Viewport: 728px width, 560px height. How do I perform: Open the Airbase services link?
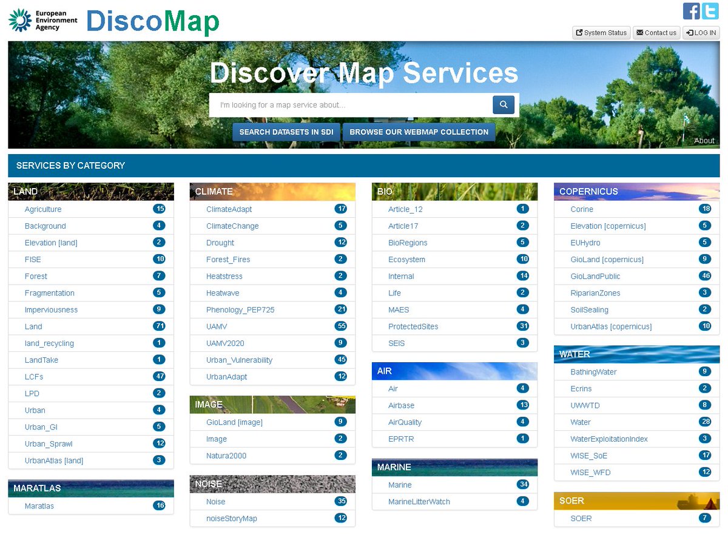tap(402, 406)
